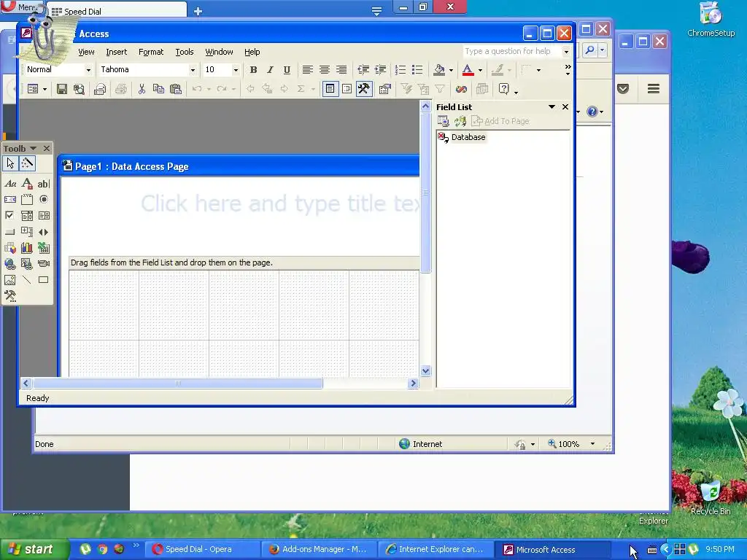Select the Scrolling Text tool in Toolbox
The height and width of the screenshot is (560, 747).
click(x=10, y=200)
